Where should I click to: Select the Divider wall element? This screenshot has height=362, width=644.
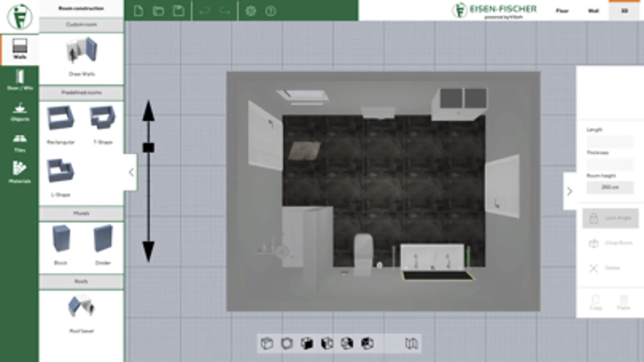(x=103, y=244)
